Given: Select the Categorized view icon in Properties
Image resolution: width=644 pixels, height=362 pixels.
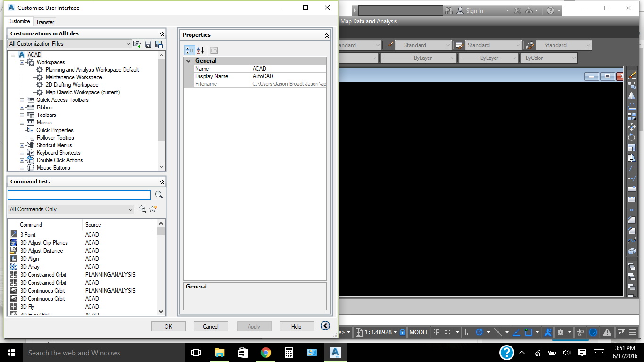Looking at the screenshot, I should 189,49.
